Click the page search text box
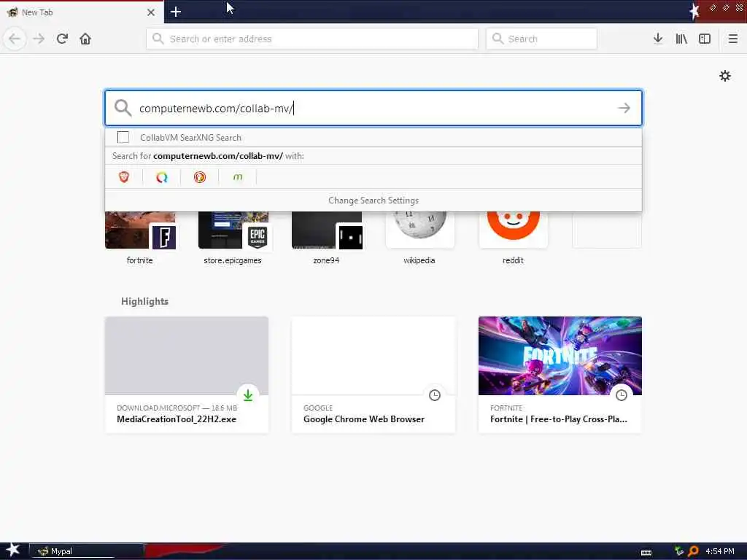747x560 pixels. [373, 108]
